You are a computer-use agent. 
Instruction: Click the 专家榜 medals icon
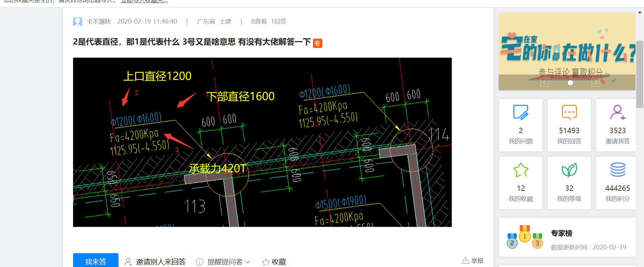click(525, 237)
